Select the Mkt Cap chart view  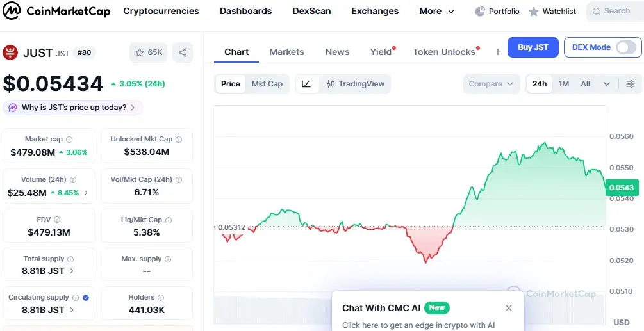(x=267, y=84)
